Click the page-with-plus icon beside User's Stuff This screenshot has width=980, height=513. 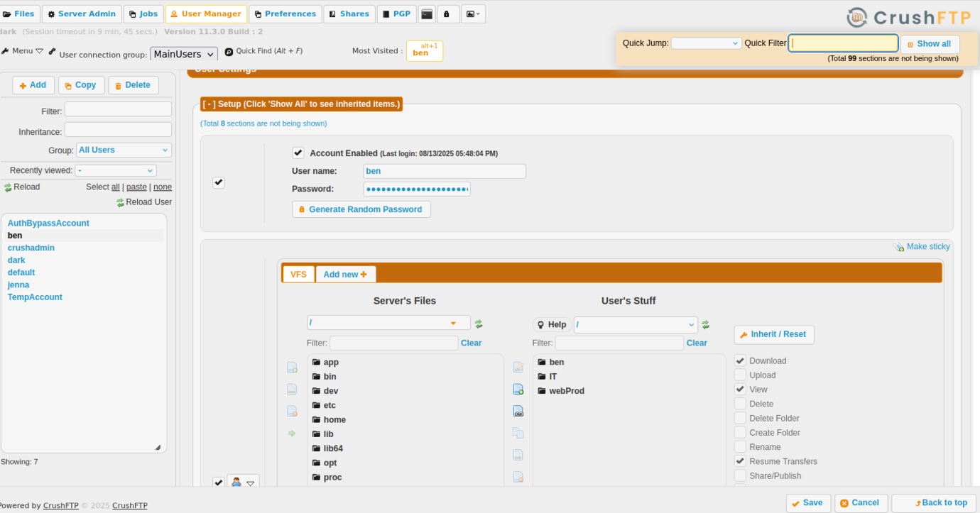coord(518,390)
